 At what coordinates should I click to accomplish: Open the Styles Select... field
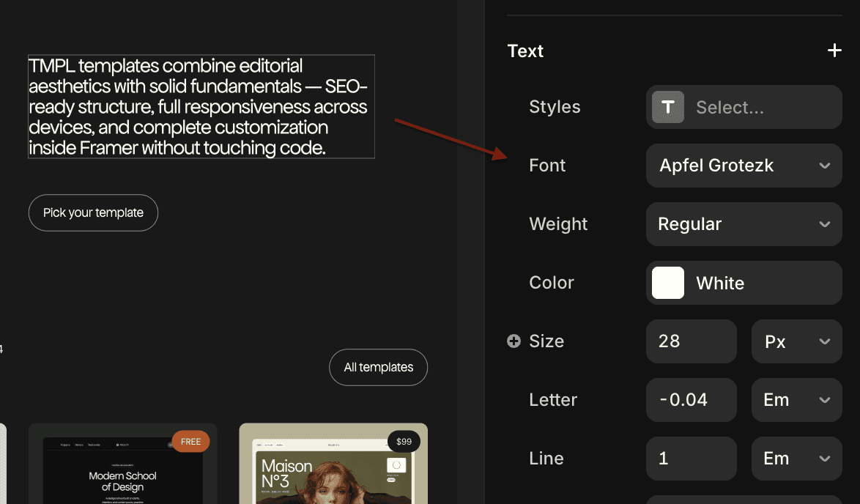744,107
